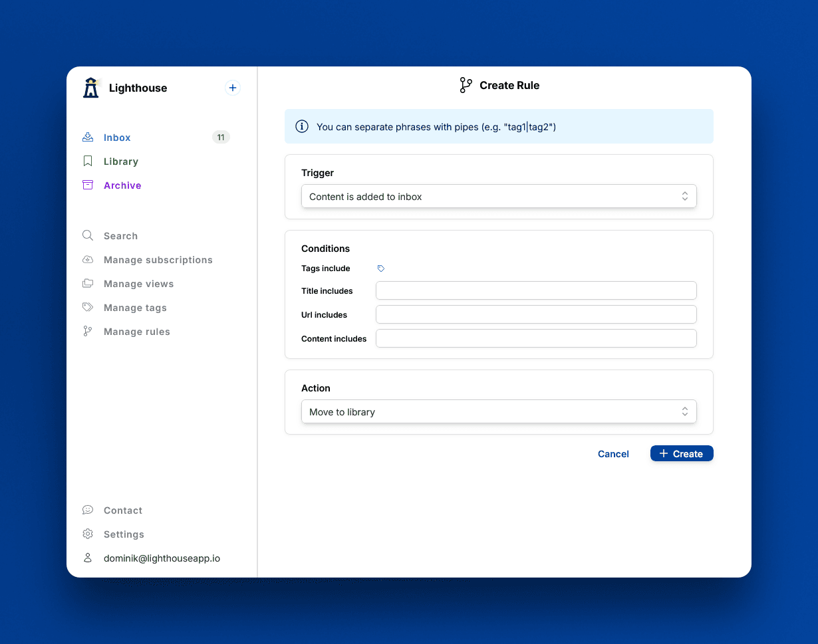818x644 pixels.
Task: Select the Content includes text box
Action: click(x=536, y=338)
